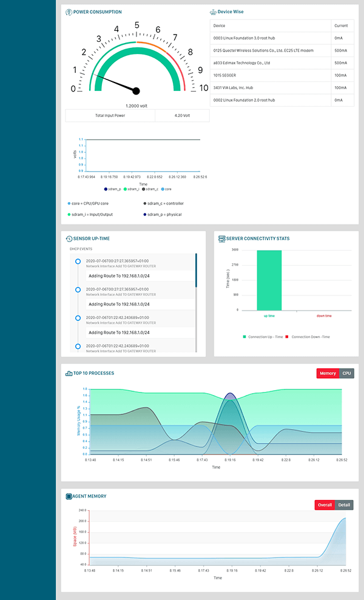
Task: Show Overall agent memory view
Action: point(325,505)
